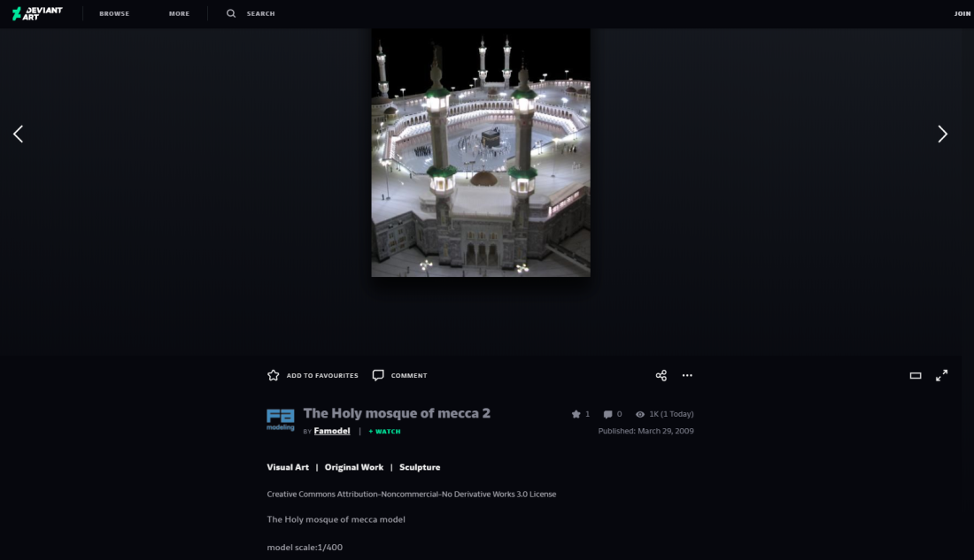Click the Comment speech bubble icon
The height and width of the screenshot is (560, 974).
(x=378, y=375)
